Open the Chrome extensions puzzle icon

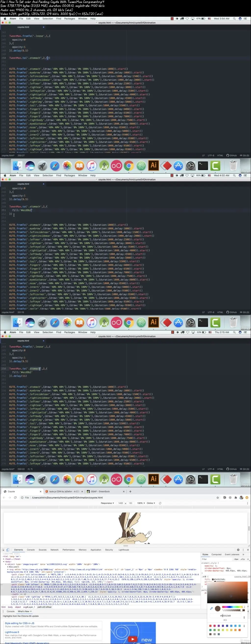click(x=236, y=497)
